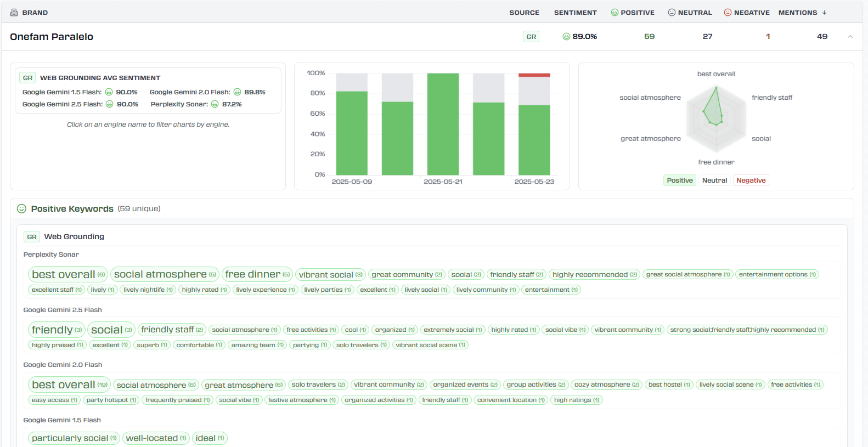Toggle the Negative legend on radar chart
868x447 pixels.
pyautogui.click(x=751, y=180)
